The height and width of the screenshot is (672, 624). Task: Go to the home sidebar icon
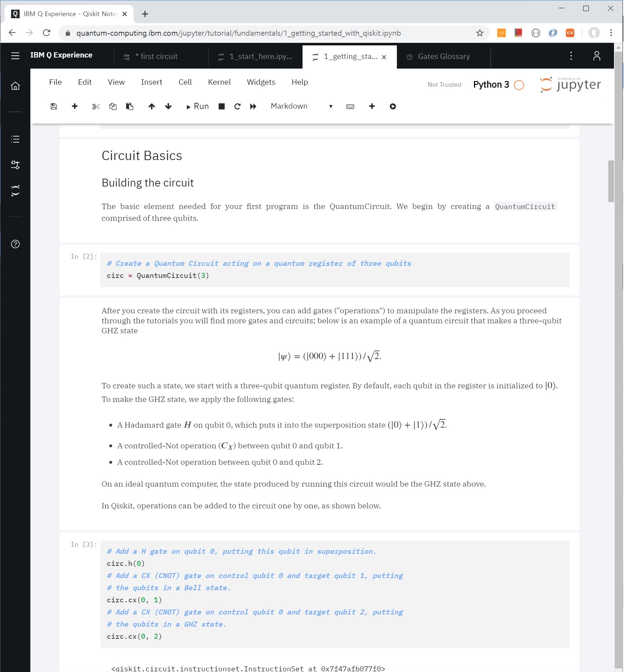15,86
